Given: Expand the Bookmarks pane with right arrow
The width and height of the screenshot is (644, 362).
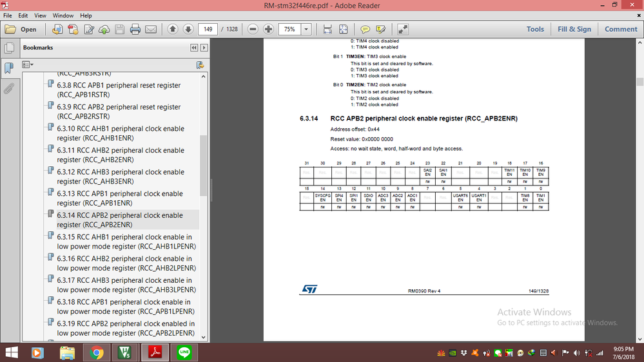Looking at the screenshot, I should 204,48.
